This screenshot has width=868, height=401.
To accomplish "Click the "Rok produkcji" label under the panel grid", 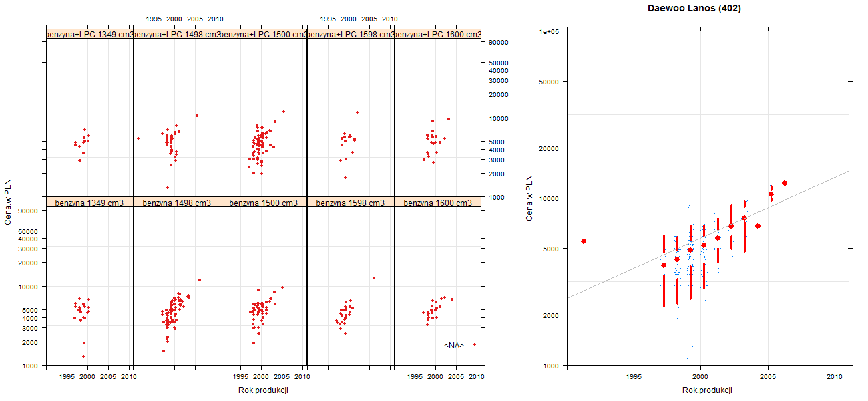I will click(263, 390).
